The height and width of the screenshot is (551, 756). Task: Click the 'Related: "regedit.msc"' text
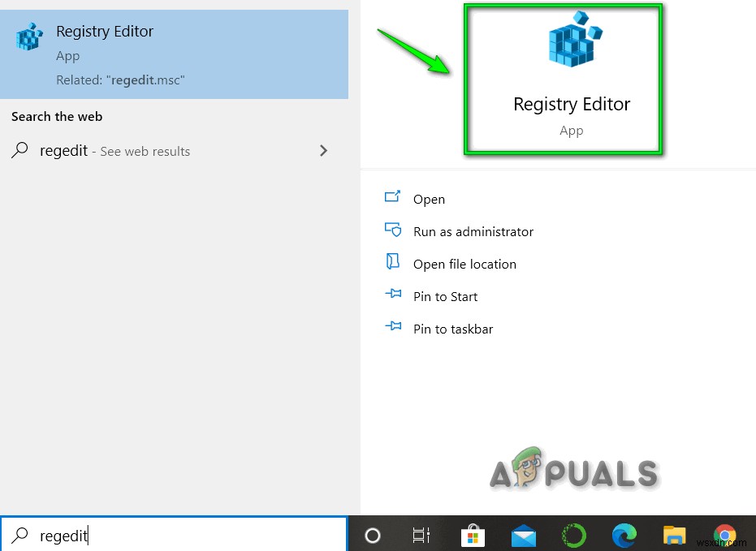click(x=120, y=80)
